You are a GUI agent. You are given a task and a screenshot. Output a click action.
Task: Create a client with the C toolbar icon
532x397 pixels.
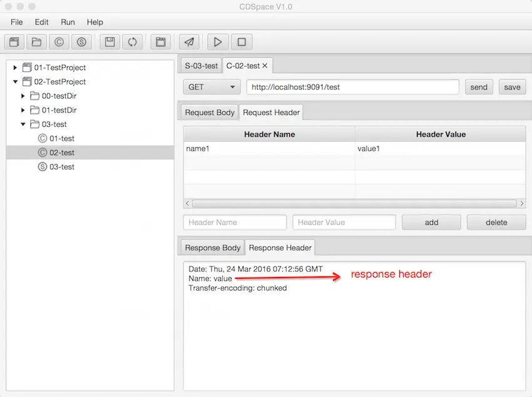coord(59,42)
